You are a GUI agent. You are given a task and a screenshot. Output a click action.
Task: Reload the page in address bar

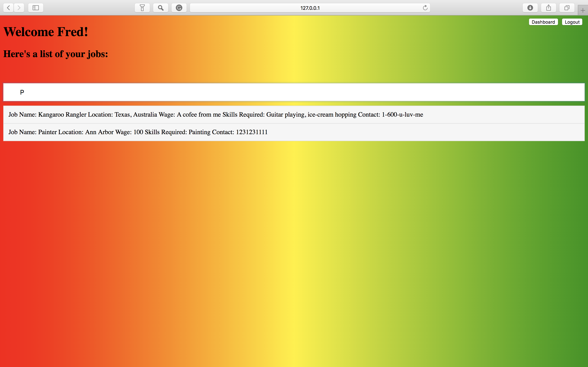coord(425,8)
